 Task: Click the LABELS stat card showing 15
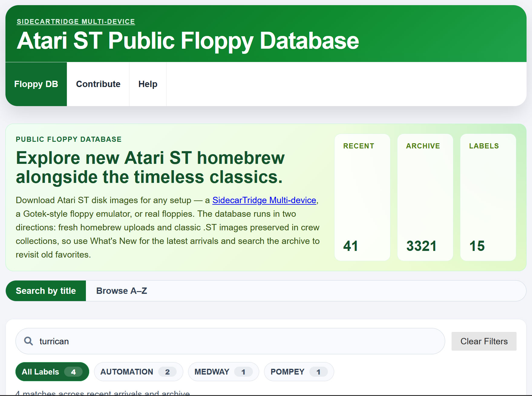tap(488, 197)
